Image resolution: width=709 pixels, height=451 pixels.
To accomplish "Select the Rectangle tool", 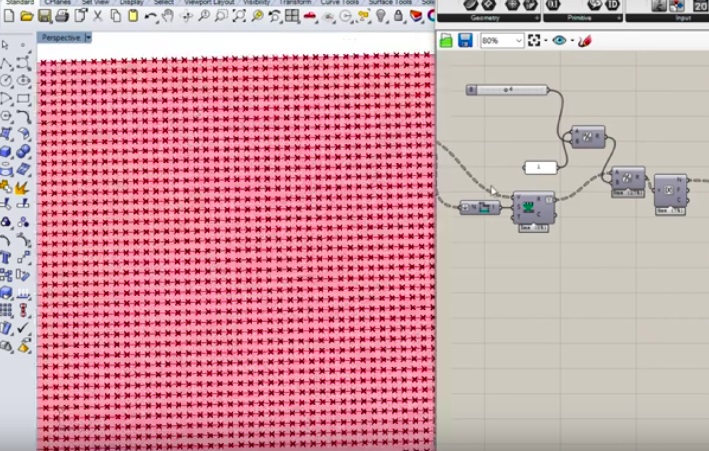I will [x=24, y=98].
